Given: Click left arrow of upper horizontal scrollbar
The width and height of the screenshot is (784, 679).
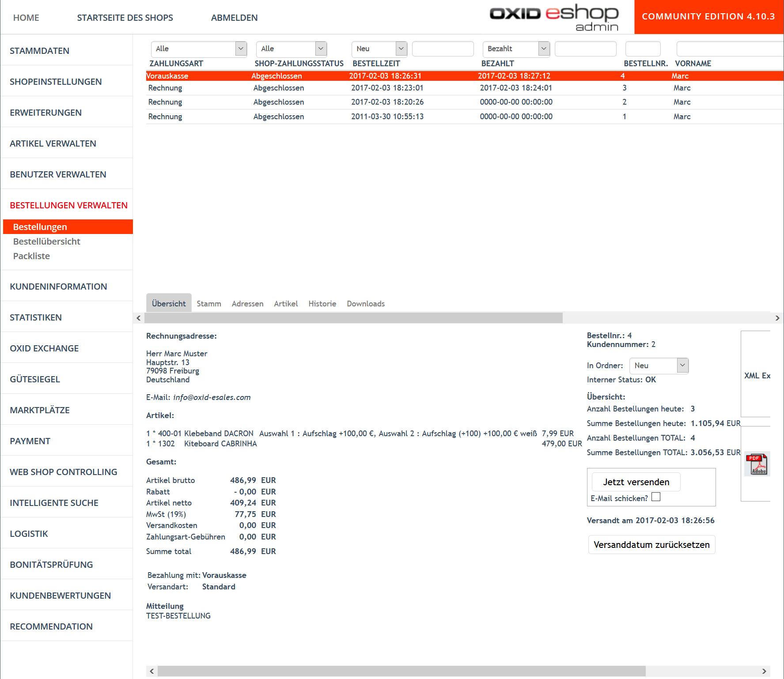Looking at the screenshot, I should point(139,318).
